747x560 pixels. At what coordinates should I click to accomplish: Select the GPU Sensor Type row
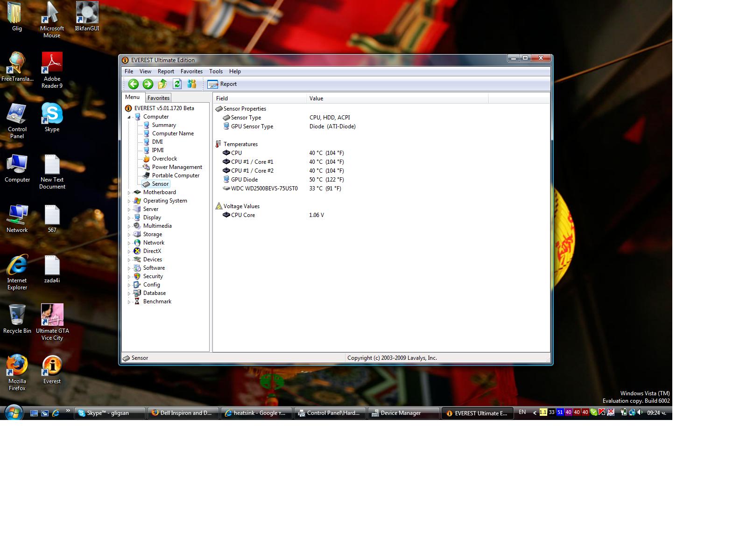coord(381,126)
